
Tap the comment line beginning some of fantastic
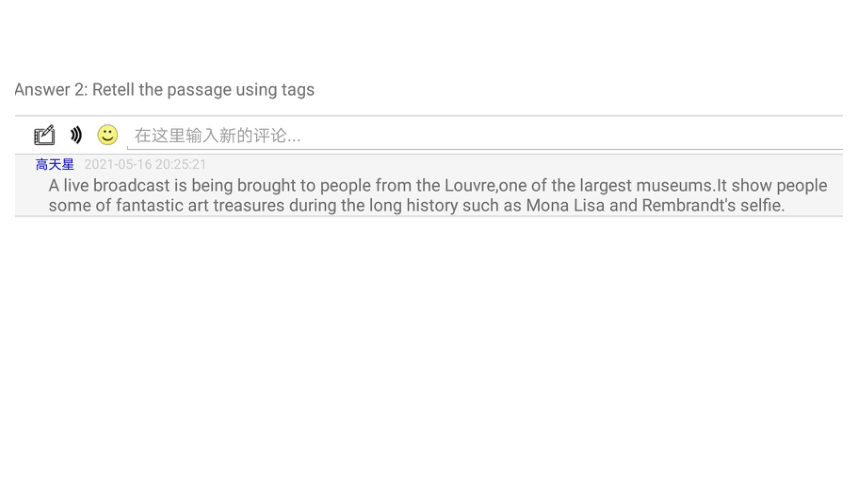(x=417, y=205)
